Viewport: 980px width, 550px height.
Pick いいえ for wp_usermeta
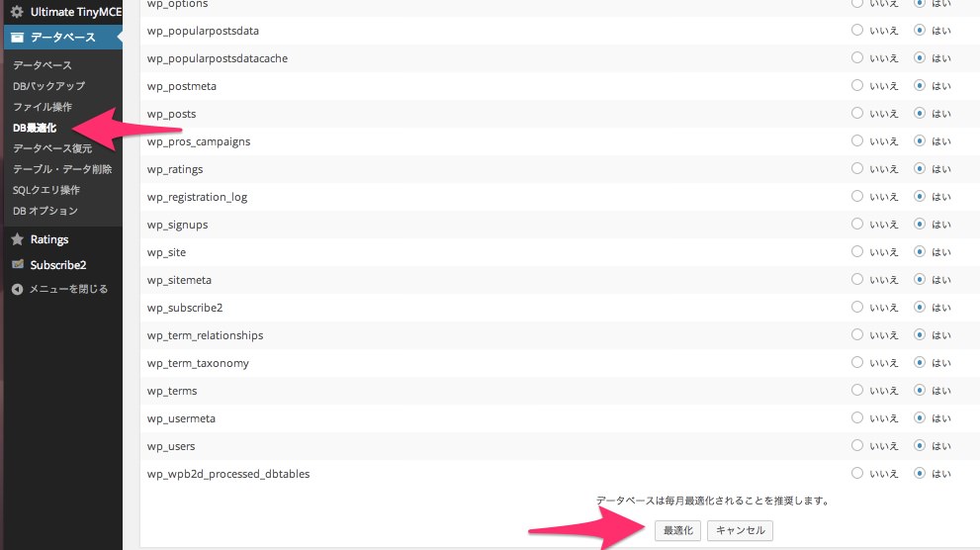[x=856, y=418]
